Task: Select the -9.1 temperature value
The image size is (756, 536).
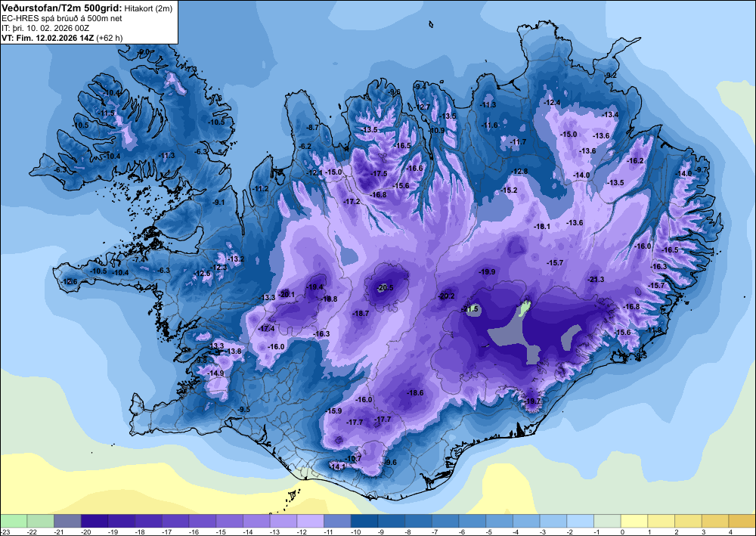Action: (x=218, y=202)
